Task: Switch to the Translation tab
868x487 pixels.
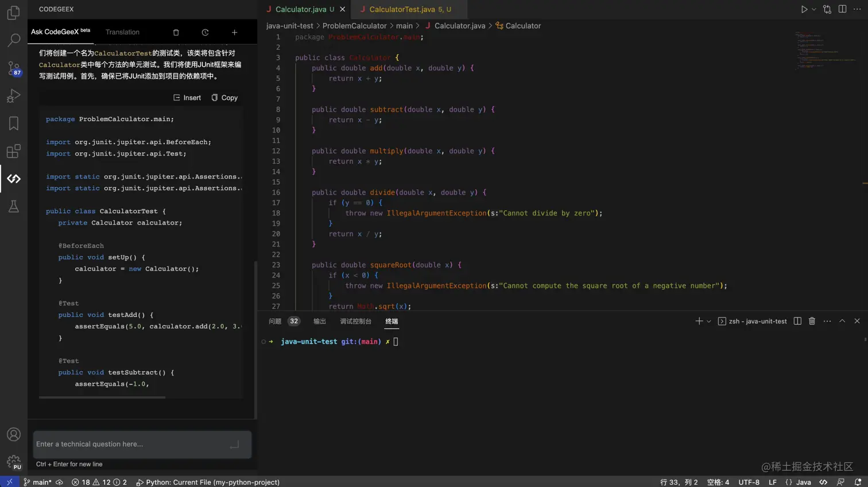Action: 122,32
